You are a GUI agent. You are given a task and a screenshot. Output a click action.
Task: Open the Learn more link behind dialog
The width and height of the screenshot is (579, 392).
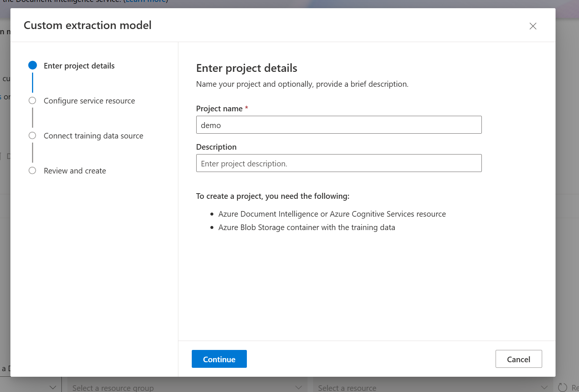pyautogui.click(x=146, y=1)
